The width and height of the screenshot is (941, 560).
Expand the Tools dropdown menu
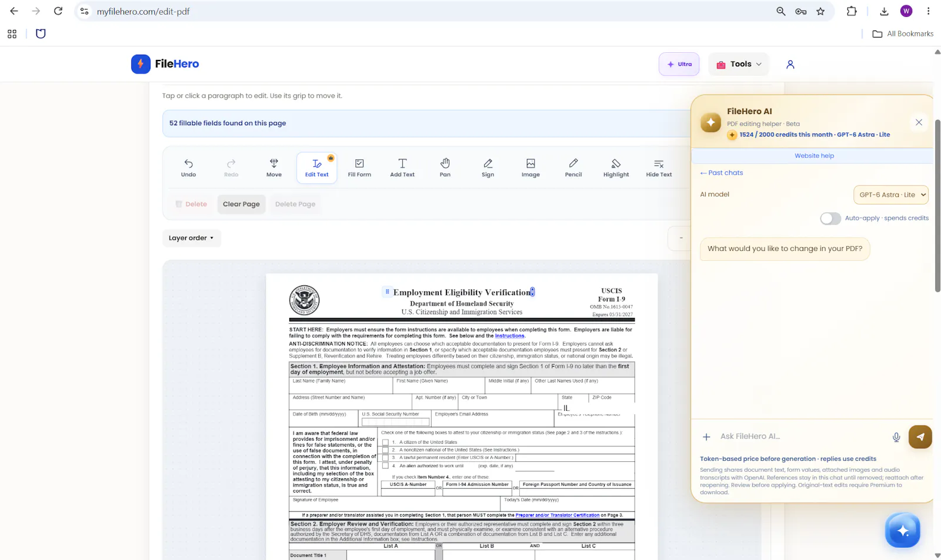click(x=740, y=64)
